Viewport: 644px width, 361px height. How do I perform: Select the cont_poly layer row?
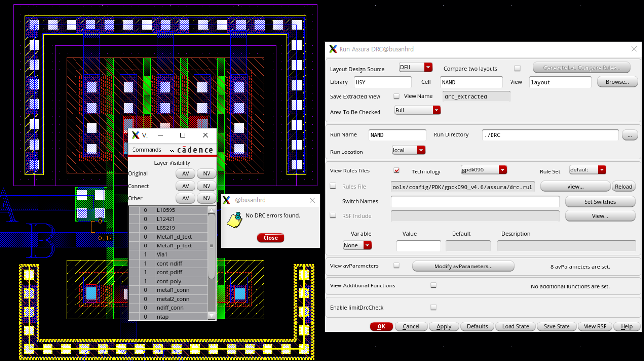click(x=168, y=281)
